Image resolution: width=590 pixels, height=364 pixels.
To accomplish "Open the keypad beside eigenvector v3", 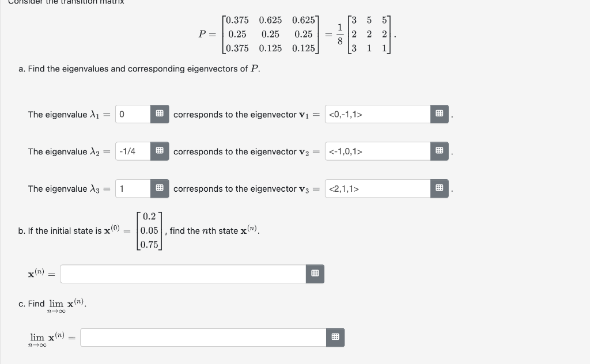I will (x=439, y=188).
